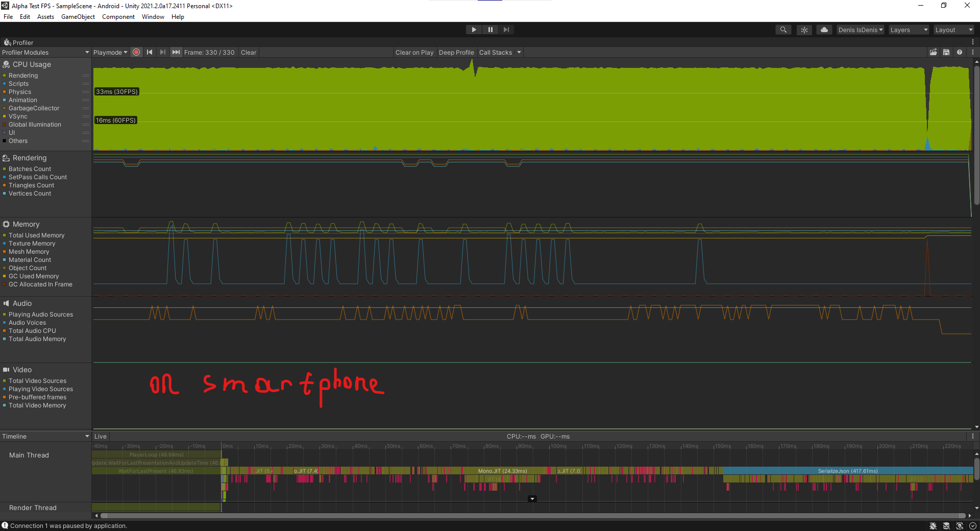Viewport: 980px width, 531px height.
Task: Click the Clear button
Action: pos(249,52)
